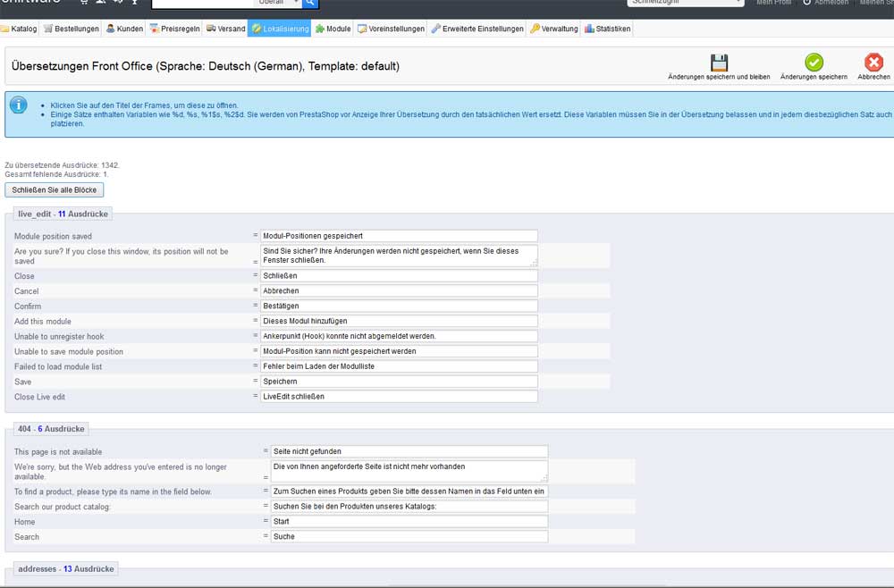Click the 'Add this module' source label
The height and width of the screenshot is (588, 894).
click(43, 322)
